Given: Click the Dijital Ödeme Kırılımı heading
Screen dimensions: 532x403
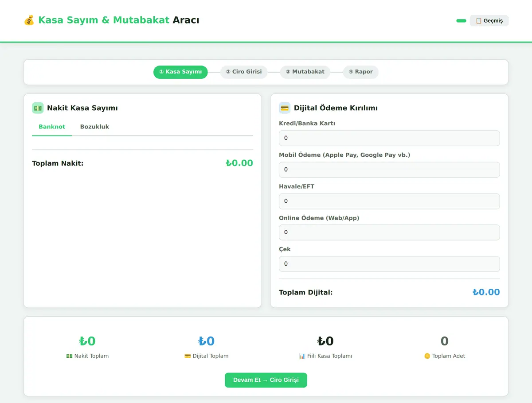Looking at the screenshot, I should (336, 108).
